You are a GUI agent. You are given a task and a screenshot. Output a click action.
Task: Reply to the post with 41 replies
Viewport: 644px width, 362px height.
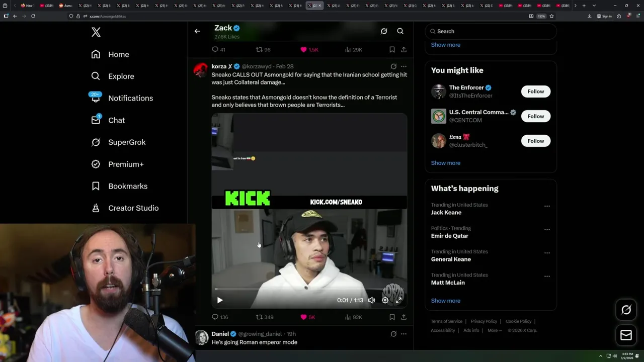(218, 50)
